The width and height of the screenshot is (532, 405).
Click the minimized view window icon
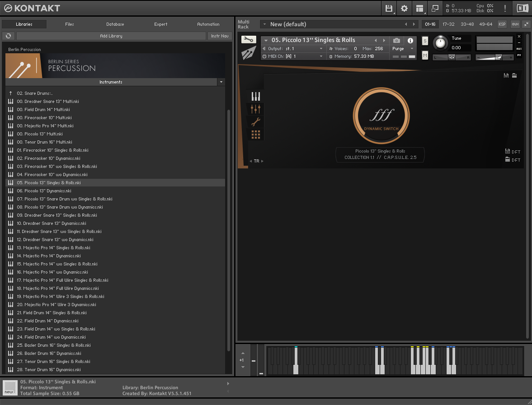[435, 8]
